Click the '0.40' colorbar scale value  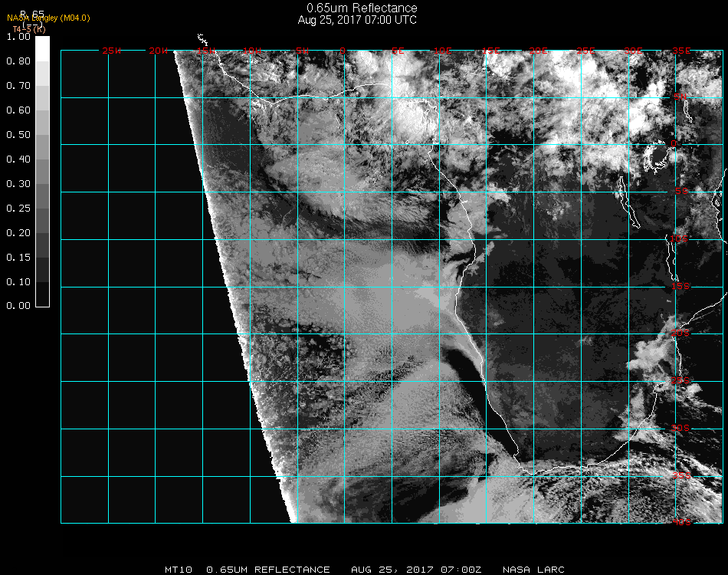(18, 159)
